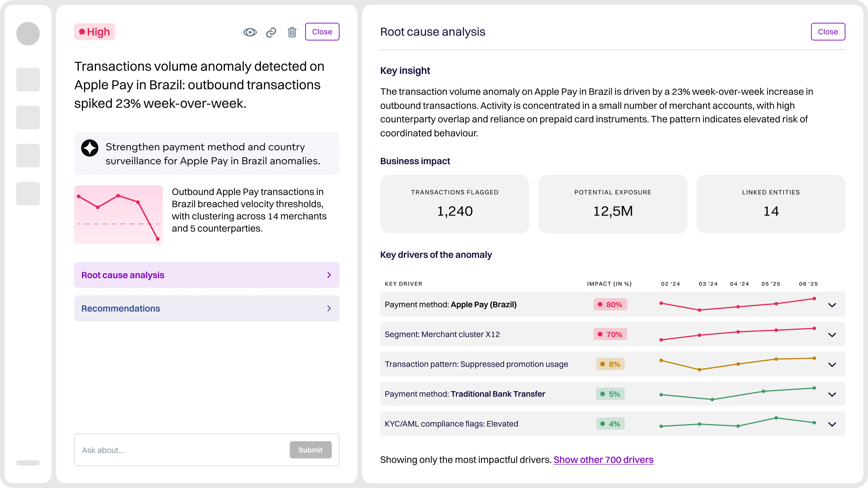Viewport: 868px width, 488px height.
Task: Click the third square sidebar icon
Action: 28,156
